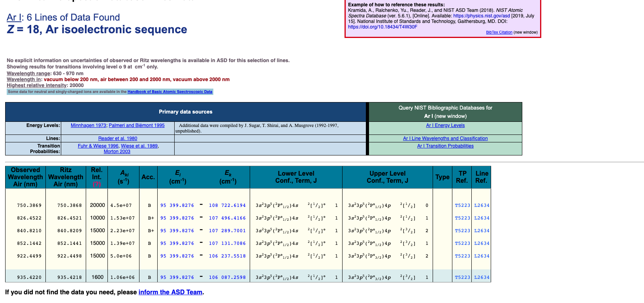The image size is (644, 303).
Task: Click upper energy level 108 722.6194
Action: pos(227,205)
